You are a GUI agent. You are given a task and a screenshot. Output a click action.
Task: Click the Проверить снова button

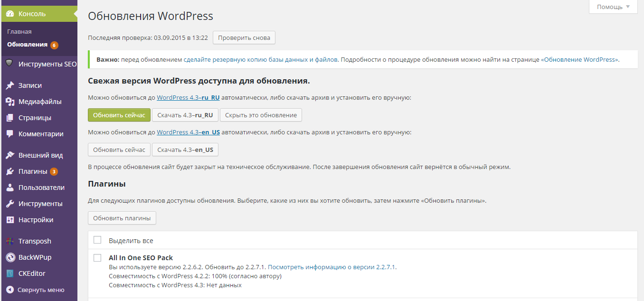coord(244,38)
